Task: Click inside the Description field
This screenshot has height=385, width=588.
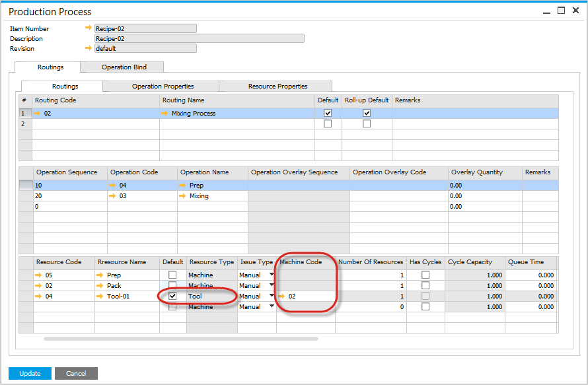Action: [x=198, y=38]
